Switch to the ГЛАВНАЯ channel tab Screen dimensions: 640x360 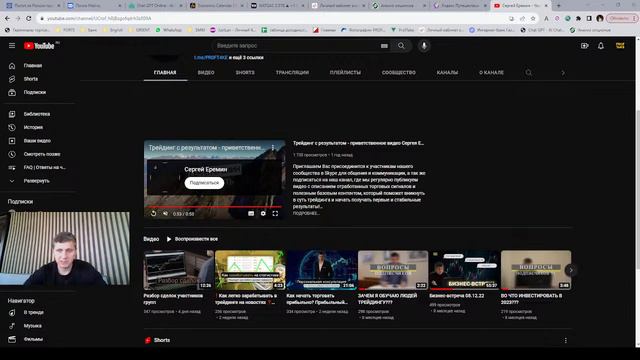[165, 73]
